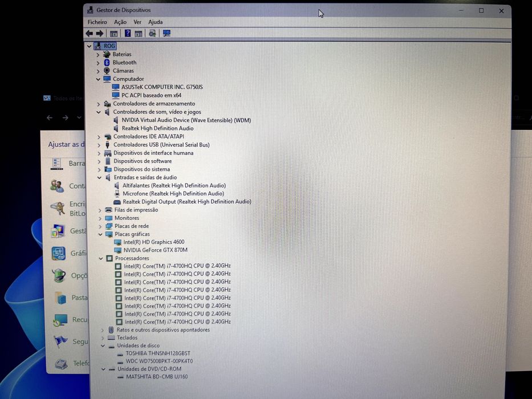Click the Computador monitor icon

[x=107, y=79]
